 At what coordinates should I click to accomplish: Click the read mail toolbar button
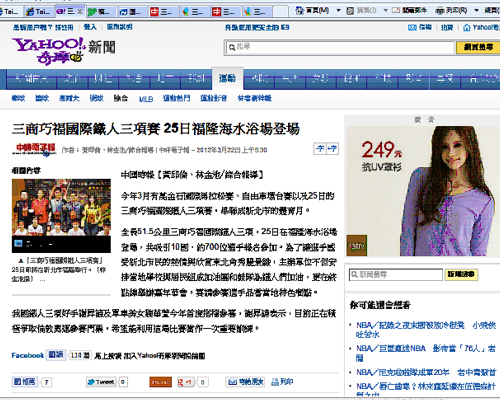(x=409, y=11)
